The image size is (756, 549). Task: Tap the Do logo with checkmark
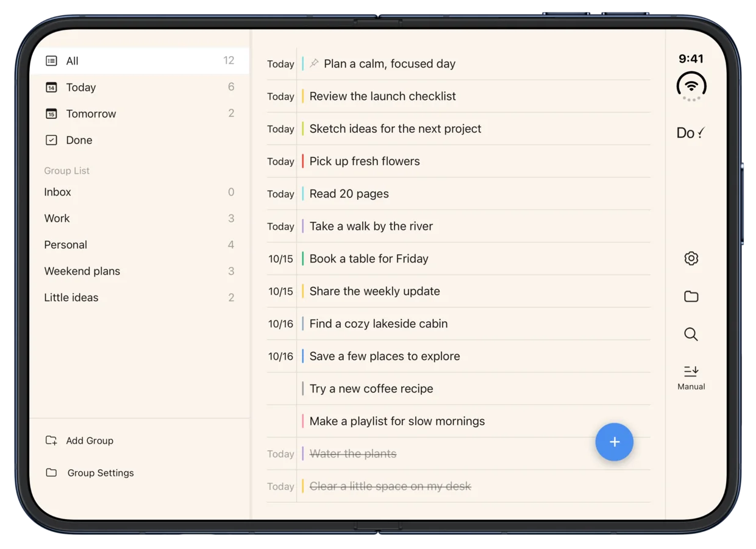pyautogui.click(x=691, y=132)
